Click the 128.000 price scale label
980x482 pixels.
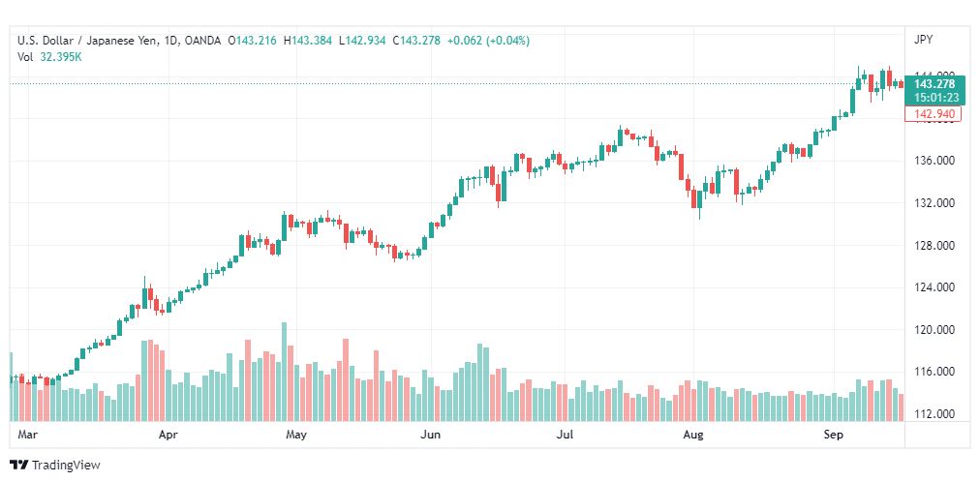(x=935, y=245)
